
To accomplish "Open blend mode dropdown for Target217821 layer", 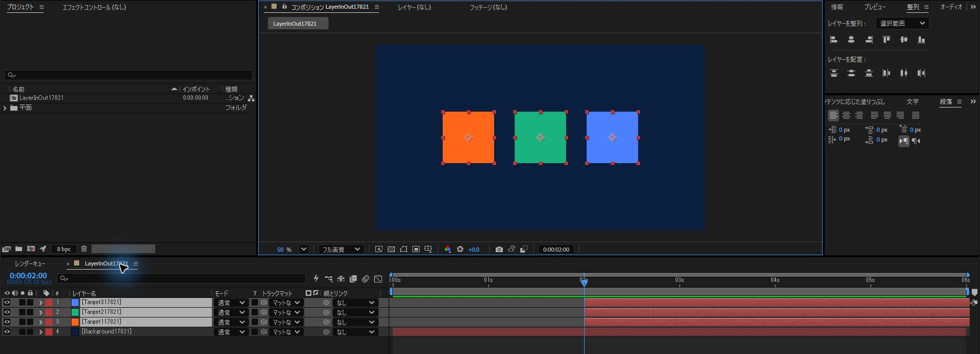I will [x=231, y=312].
